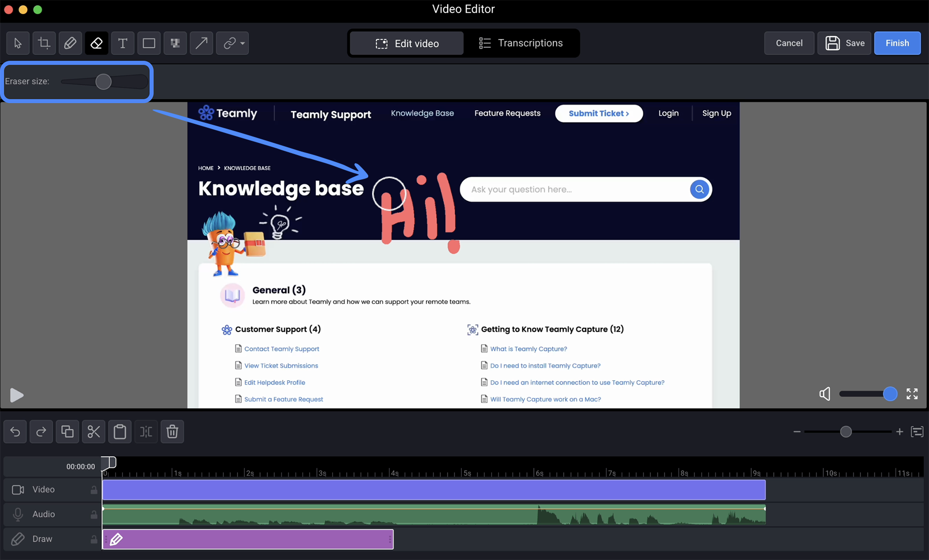Paste from clipboard icon

[120, 431]
